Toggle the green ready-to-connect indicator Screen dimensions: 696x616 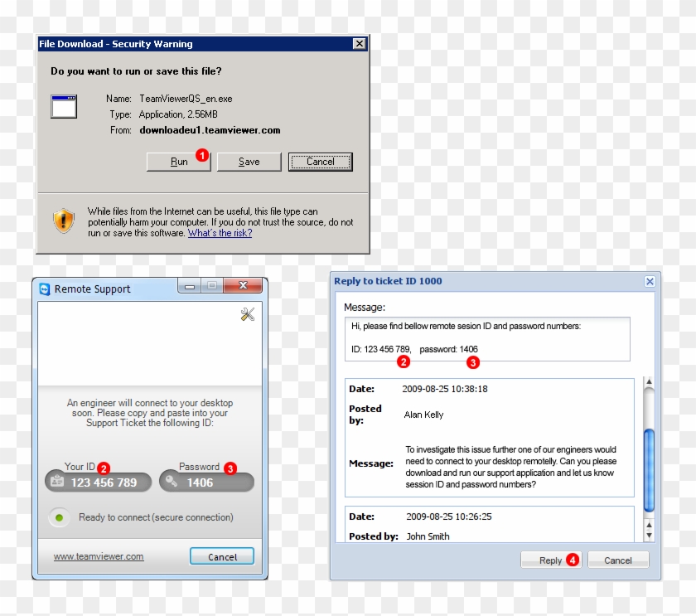click(x=59, y=517)
